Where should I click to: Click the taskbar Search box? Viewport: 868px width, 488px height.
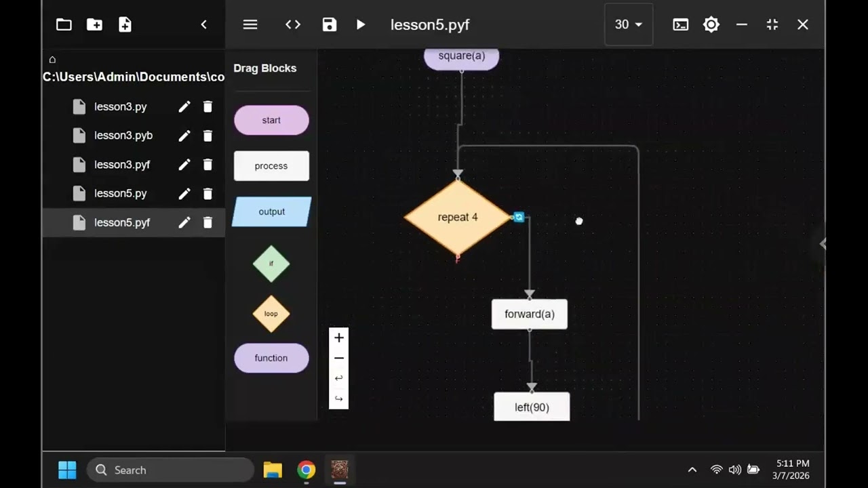(x=170, y=470)
